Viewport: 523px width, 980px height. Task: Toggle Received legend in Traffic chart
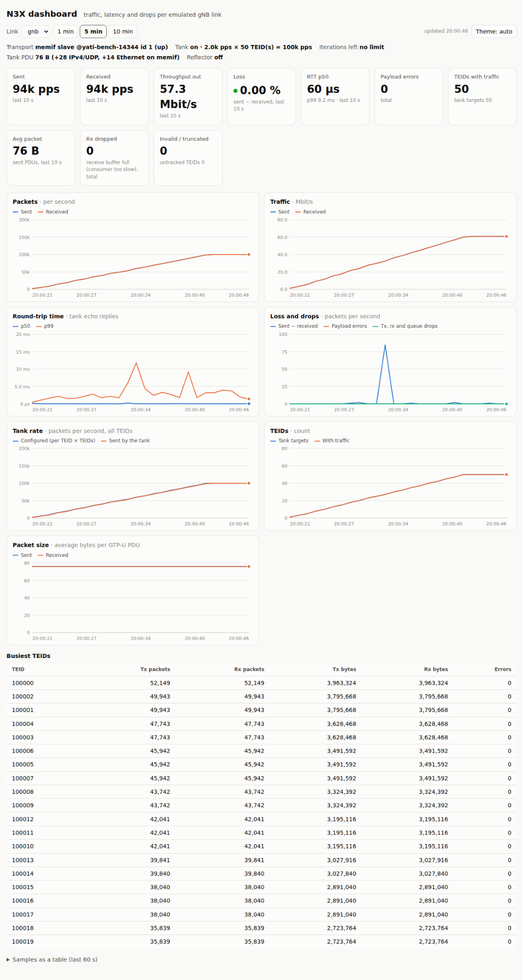(311, 212)
